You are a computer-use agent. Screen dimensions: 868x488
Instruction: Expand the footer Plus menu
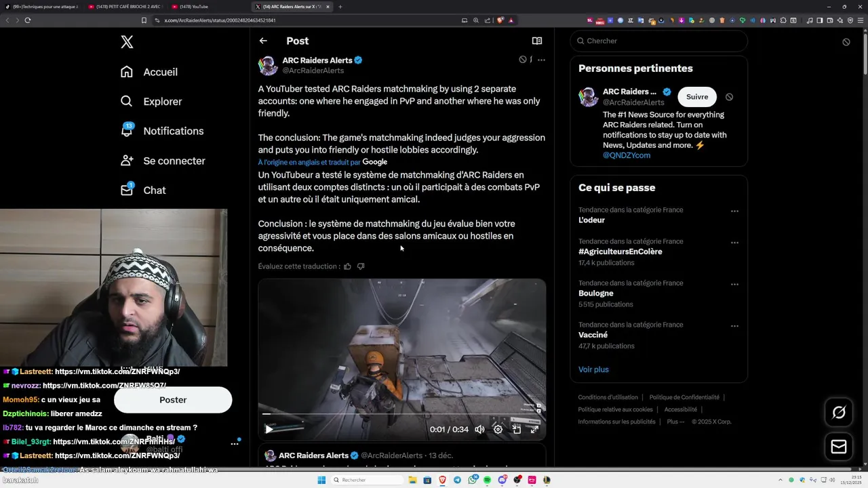pos(675,422)
